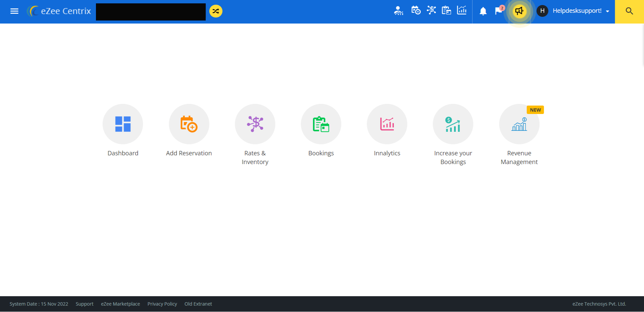Open the Add Reservation tile
The image size is (644, 312).
189,124
